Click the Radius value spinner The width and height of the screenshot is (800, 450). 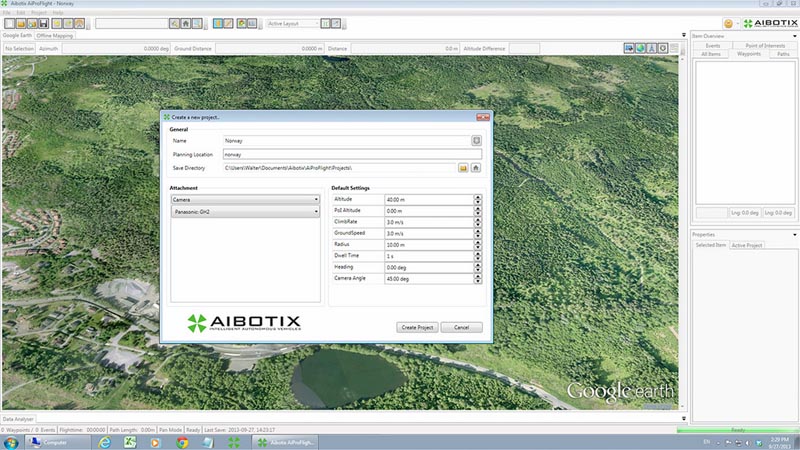tap(478, 244)
